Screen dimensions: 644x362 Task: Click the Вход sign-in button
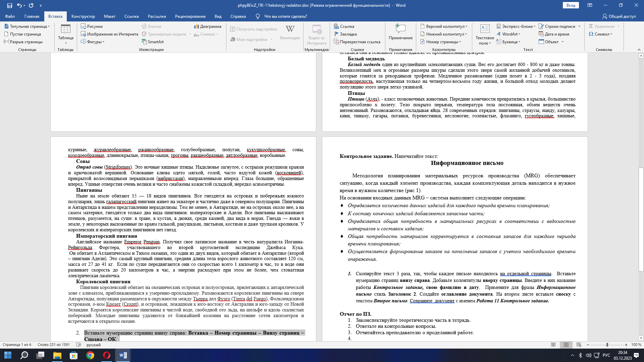571,5
